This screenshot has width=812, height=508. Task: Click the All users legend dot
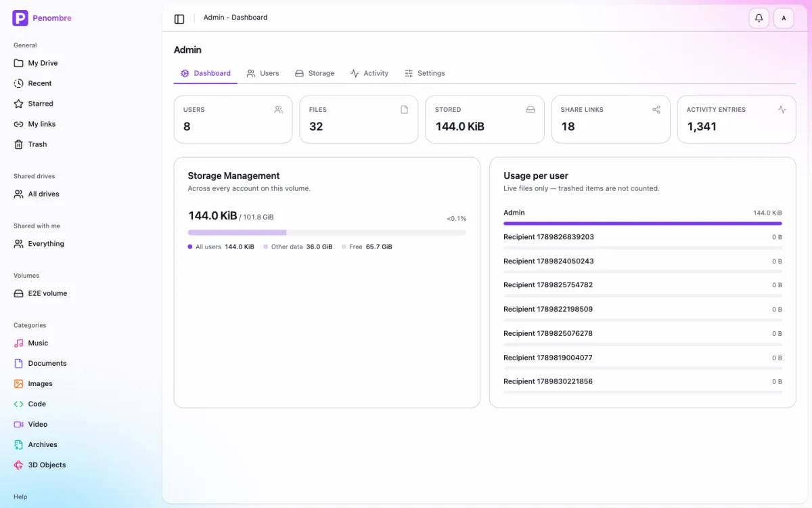[x=190, y=247]
